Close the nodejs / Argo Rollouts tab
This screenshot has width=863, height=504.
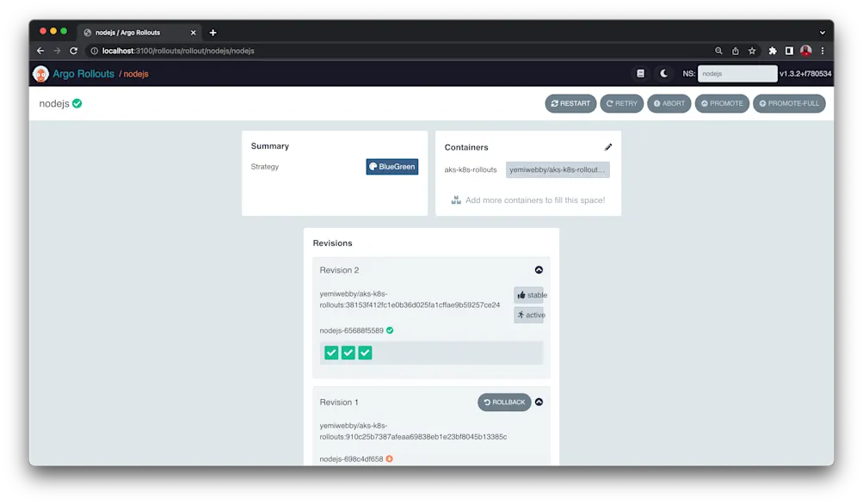[x=194, y=33]
